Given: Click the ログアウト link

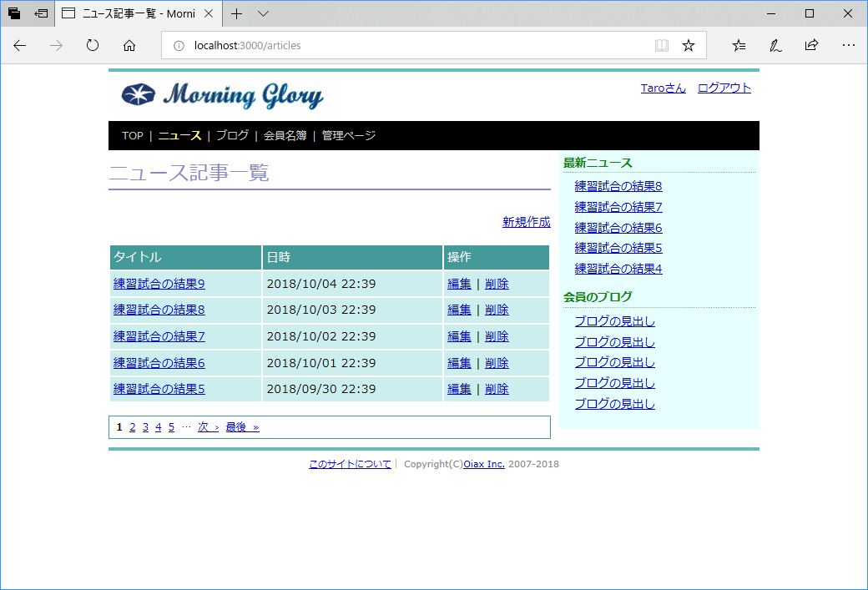Looking at the screenshot, I should point(724,88).
